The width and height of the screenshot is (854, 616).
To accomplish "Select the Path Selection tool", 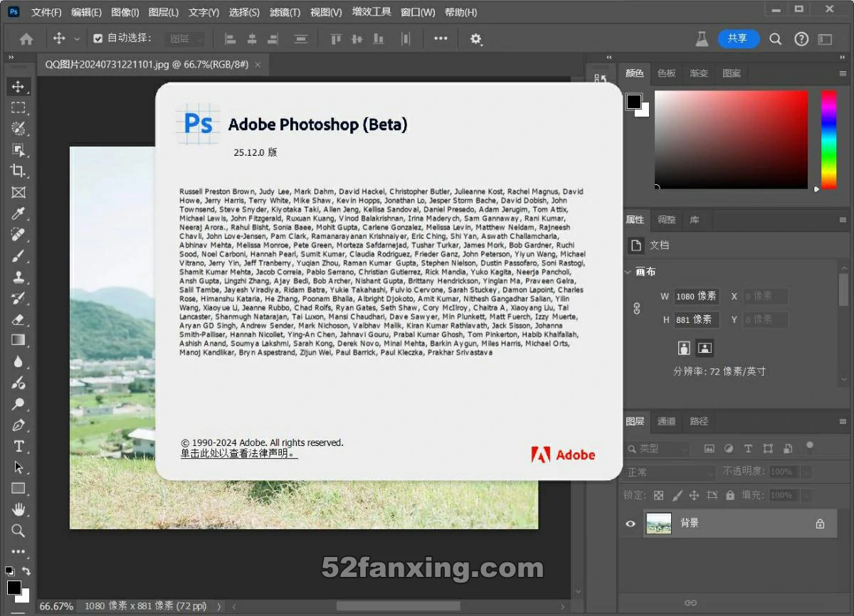I will tap(19, 467).
